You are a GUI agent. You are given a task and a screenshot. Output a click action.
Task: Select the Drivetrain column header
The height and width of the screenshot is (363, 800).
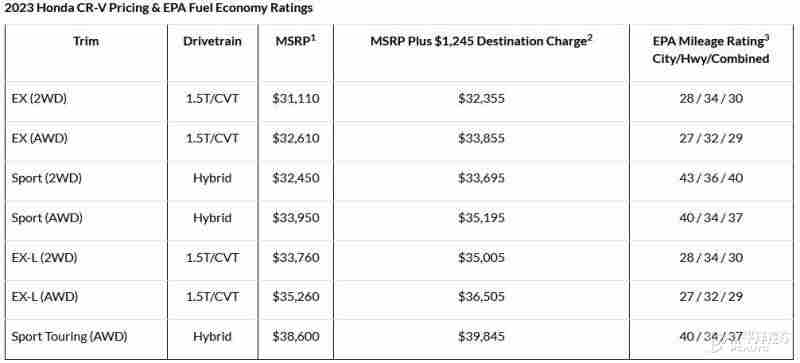click(212, 41)
